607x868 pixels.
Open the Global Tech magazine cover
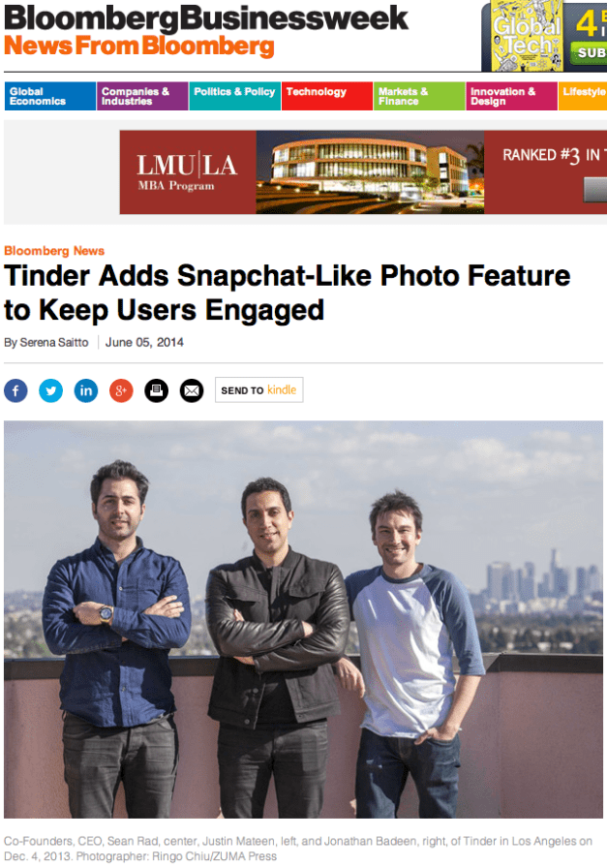(x=527, y=37)
